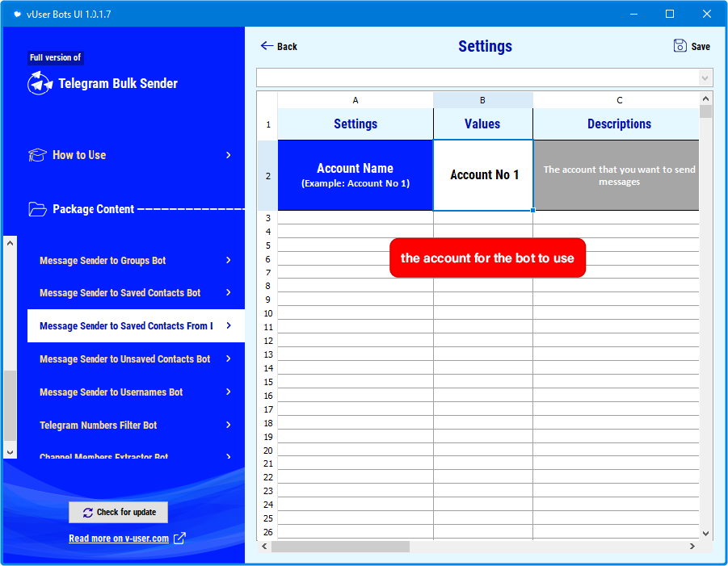Expand Message Sender to Saved Contacts Bot chevron
The width and height of the screenshot is (728, 566).
pos(229,292)
